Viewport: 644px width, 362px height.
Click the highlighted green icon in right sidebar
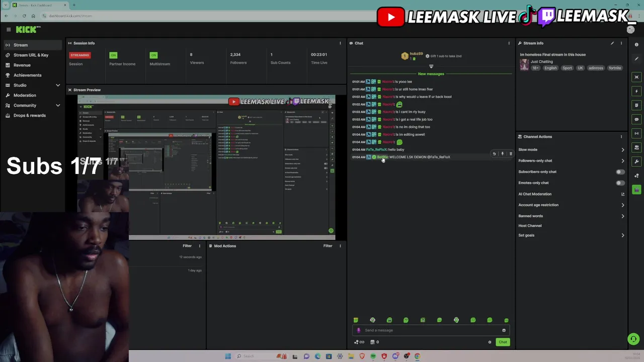[636, 190]
